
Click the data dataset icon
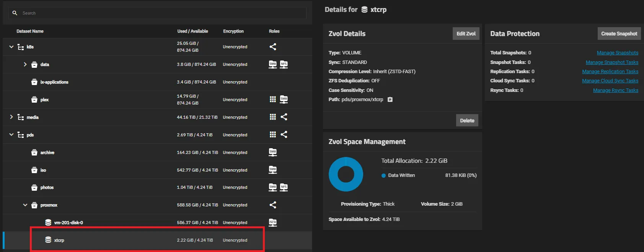(x=34, y=65)
